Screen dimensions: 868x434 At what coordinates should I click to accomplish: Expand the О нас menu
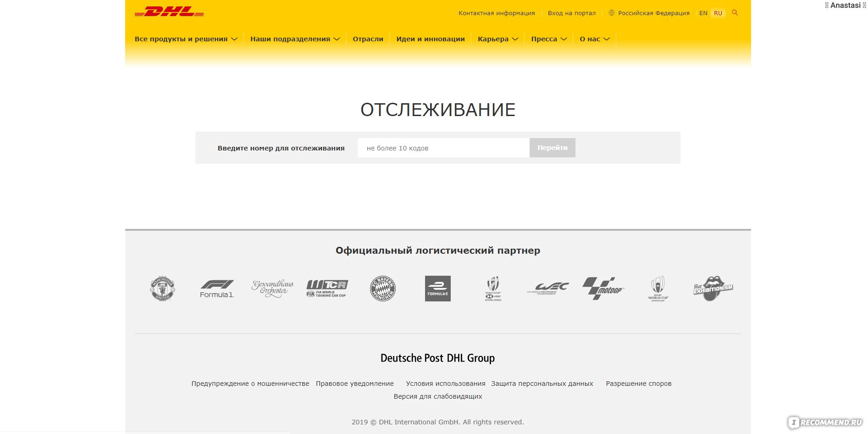pyautogui.click(x=595, y=39)
